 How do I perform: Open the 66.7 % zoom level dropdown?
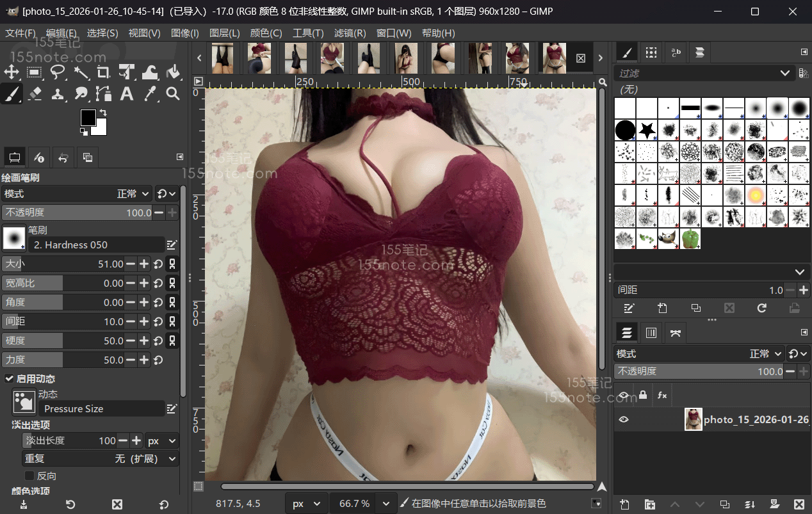[386, 504]
